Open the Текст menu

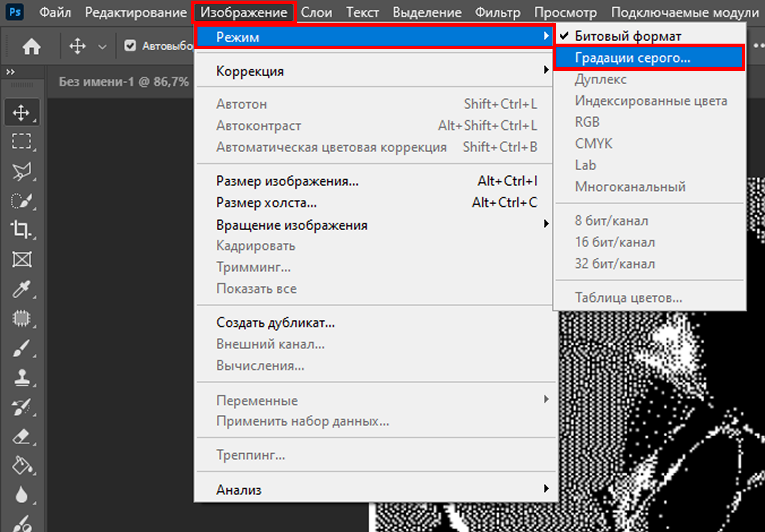pos(362,12)
